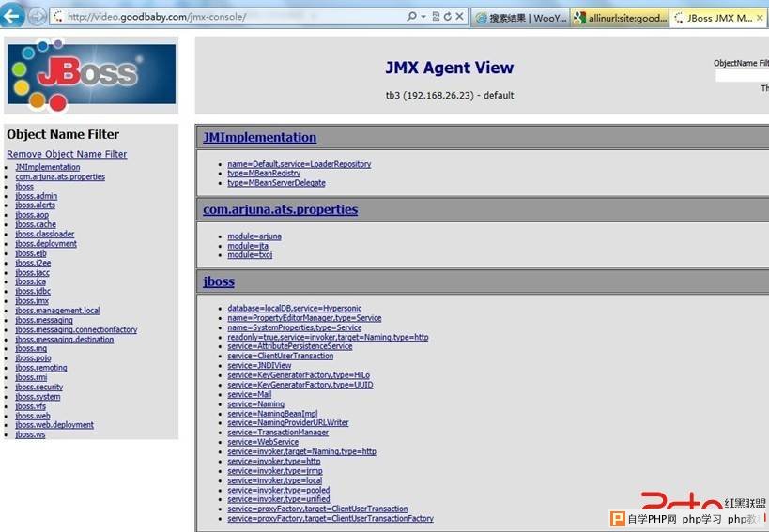Filter by JMImplementation in sidebar
Screen dimensions: 769x532
pyautogui.click(x=48, y=167)
